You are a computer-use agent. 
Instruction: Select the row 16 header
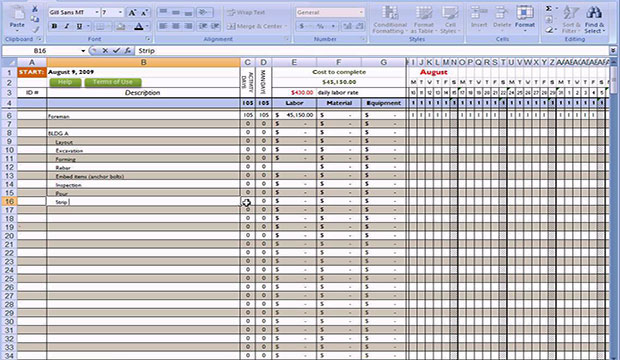click(x=9, y=201)
